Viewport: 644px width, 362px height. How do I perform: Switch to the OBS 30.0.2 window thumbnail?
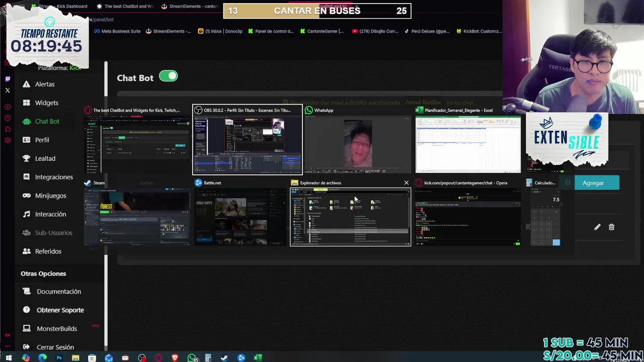point(247,140)
